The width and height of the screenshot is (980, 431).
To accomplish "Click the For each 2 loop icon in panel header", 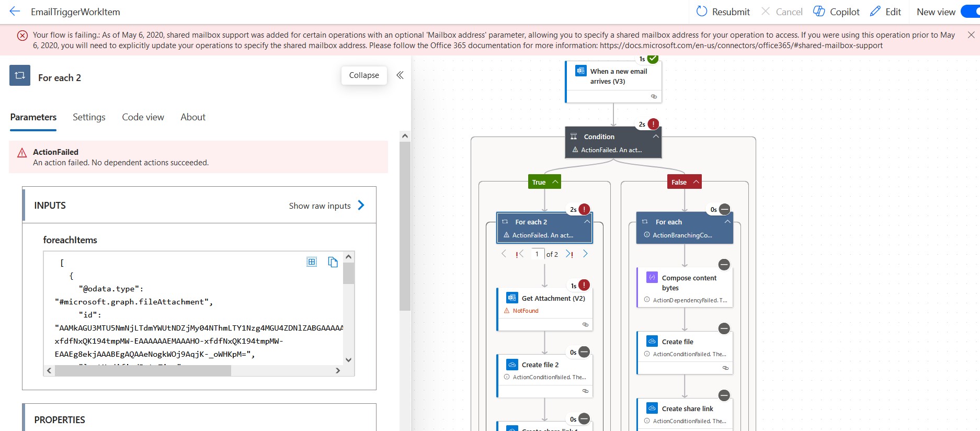I will [20, 75].
